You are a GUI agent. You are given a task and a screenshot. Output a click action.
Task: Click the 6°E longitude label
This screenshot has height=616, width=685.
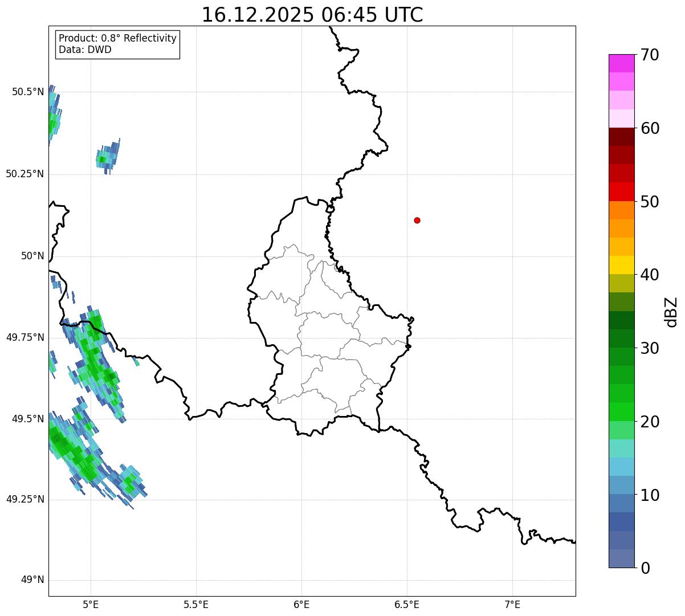(x=301, y=605)
